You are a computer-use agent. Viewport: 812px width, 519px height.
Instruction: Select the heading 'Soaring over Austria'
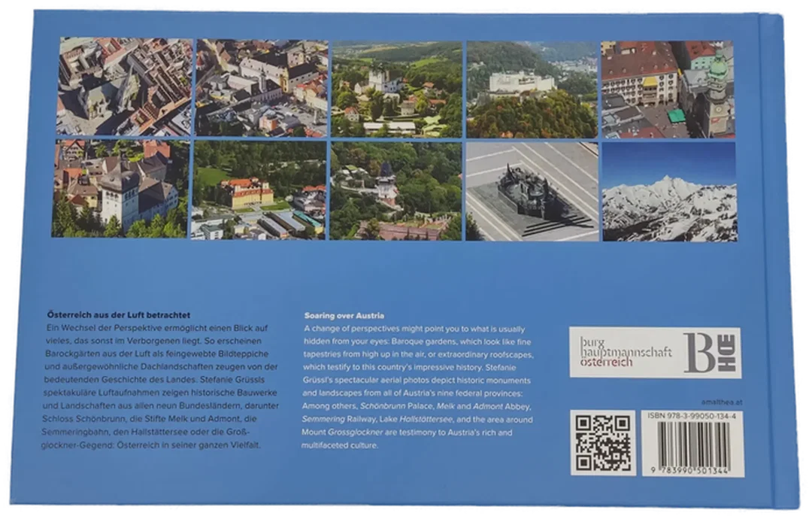[344, 315]
